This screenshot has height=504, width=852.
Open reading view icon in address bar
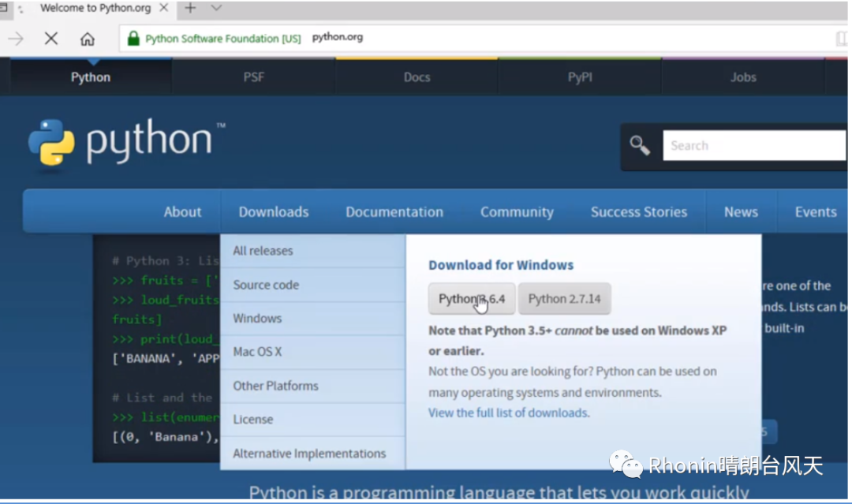(841, 38)
